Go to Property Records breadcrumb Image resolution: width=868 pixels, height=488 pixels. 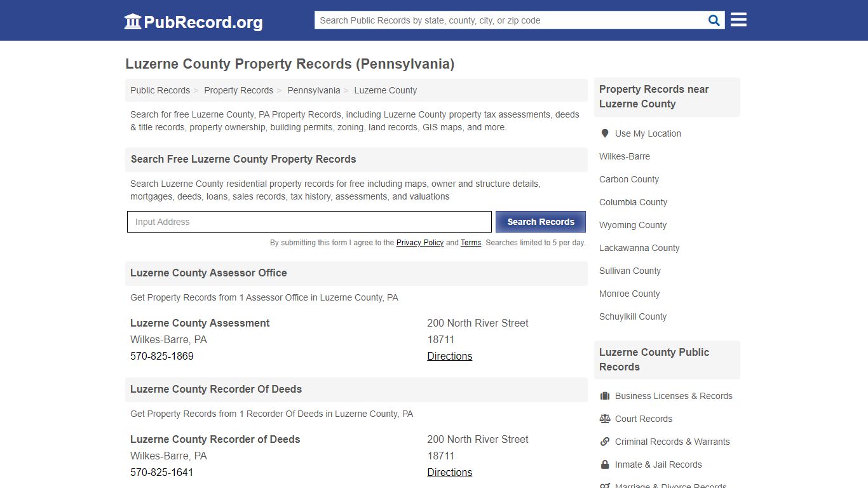point(239,90)
